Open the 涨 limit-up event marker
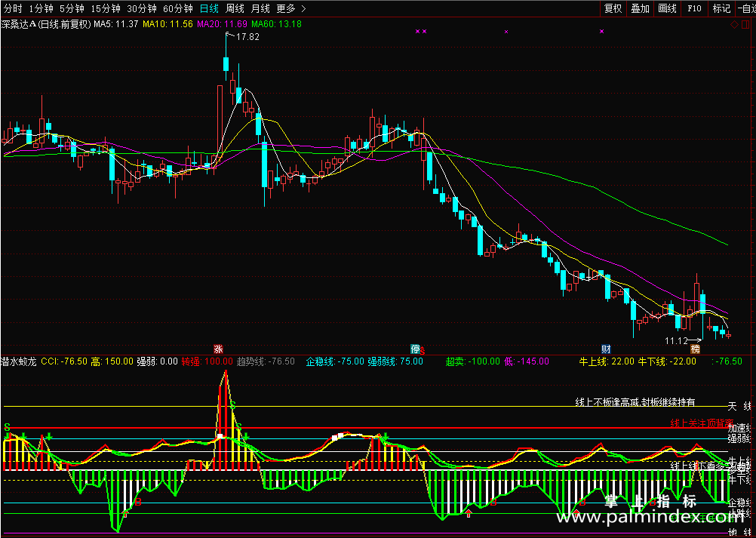Screen dimensions: 756x538 tap(218, 349)
